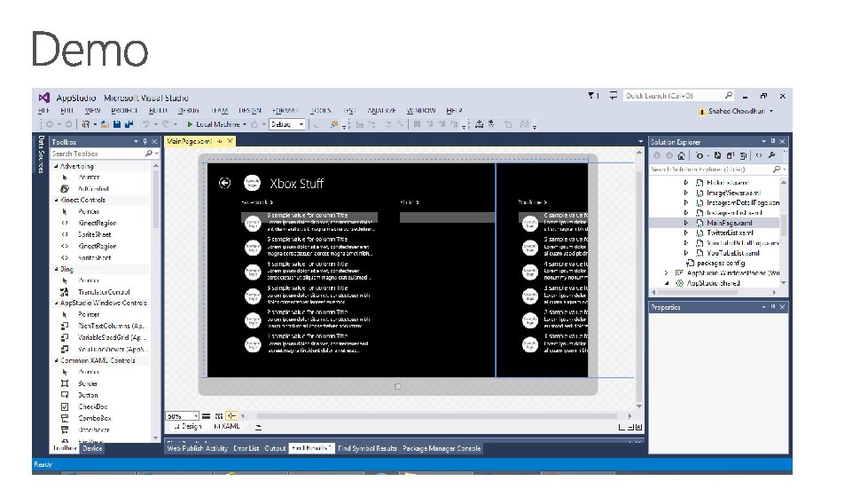
Task: Open Properties wrench icon in Solution Explorer
Action: [771, 155]
